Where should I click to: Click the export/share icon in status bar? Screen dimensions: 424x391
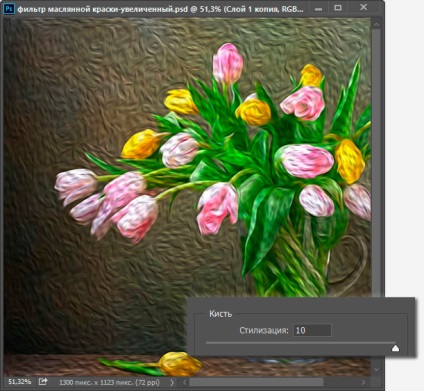[43, 382]
